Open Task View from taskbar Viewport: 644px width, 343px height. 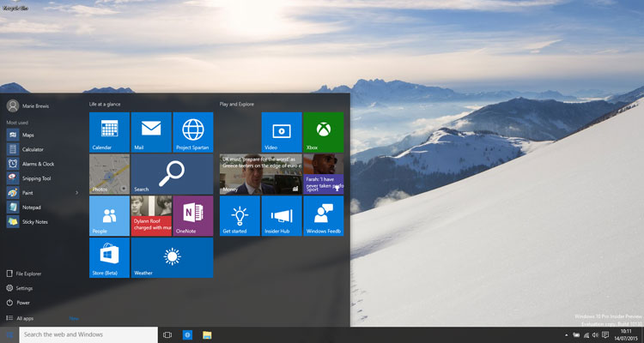pyautogui.click(x=167, y=334)
